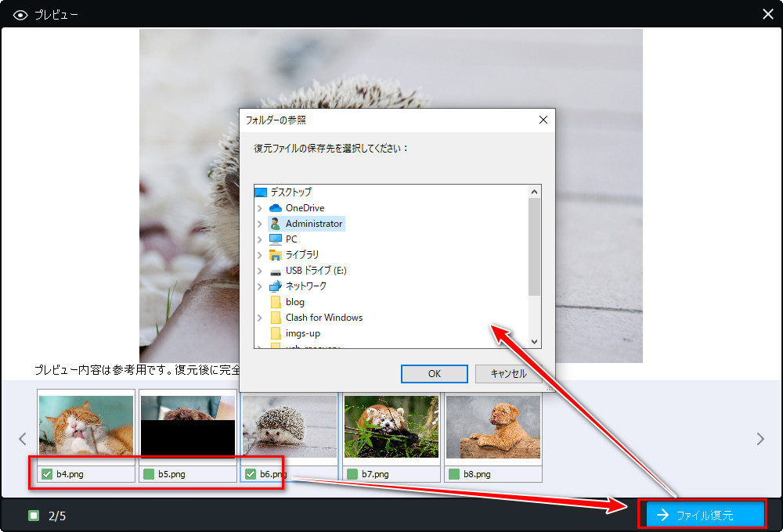
Task: Click the blog folder icon
Action: [x=275, y=302]
